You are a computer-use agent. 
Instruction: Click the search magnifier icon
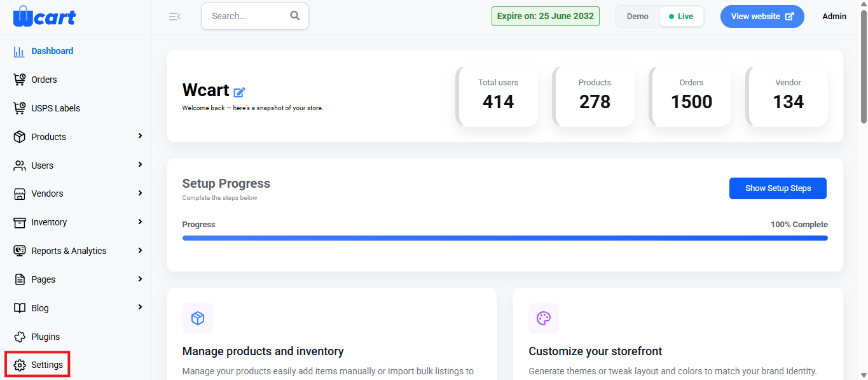pos(295,16)
